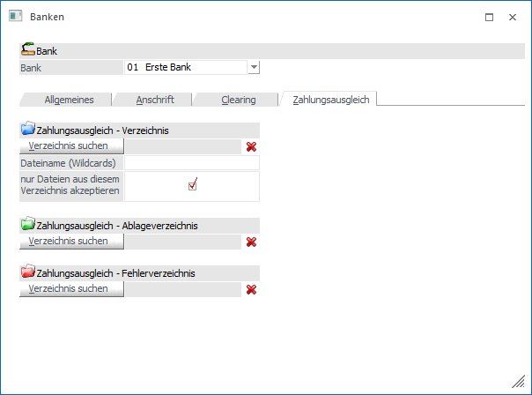Click the blue Verzeichnis folder icon

(x=27, y=130)
